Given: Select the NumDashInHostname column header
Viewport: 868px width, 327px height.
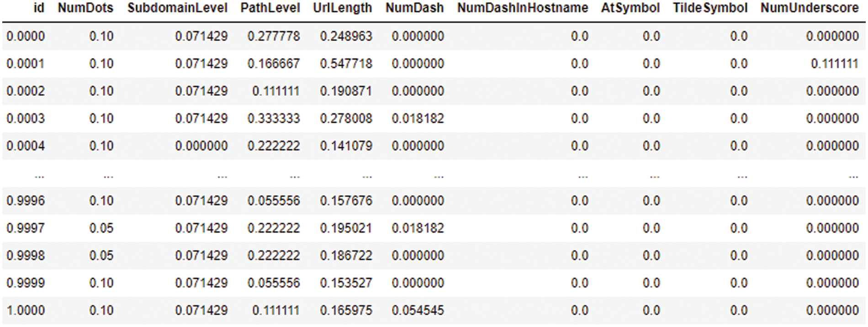Looking at the screenshot, I should (x=522, y=8).
